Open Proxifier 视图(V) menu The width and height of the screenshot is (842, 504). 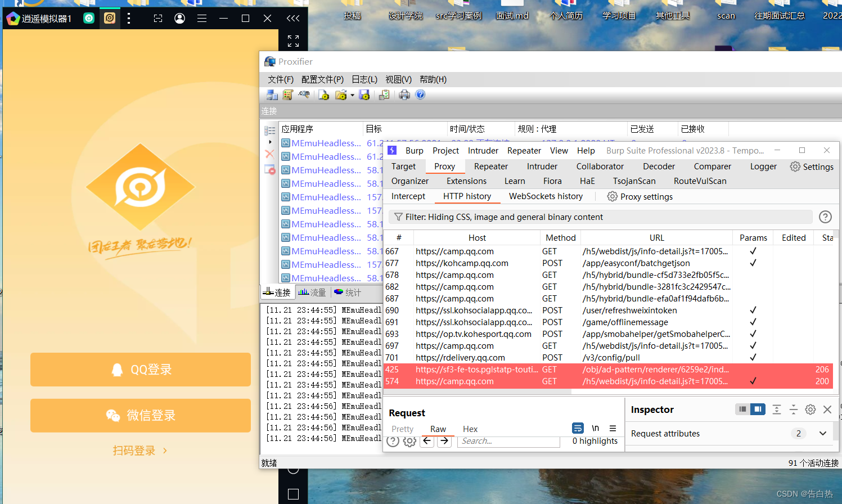[x=398, y=79]
